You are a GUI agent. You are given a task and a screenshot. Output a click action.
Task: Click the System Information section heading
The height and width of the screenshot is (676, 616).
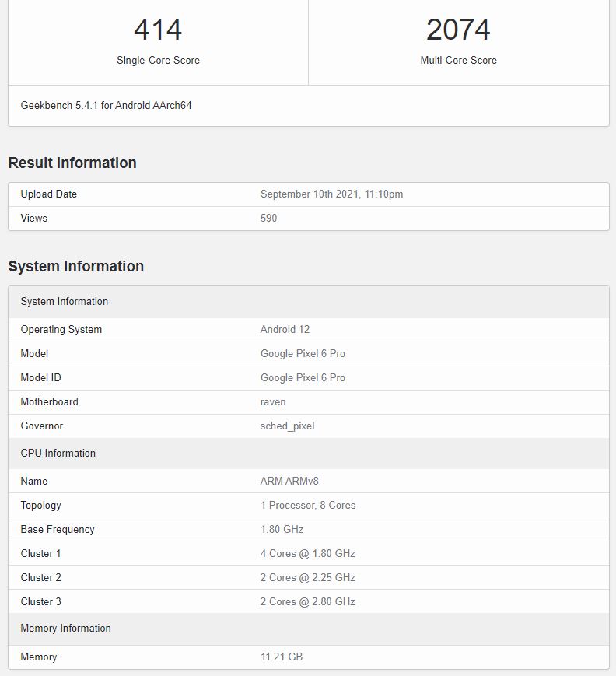75,266
